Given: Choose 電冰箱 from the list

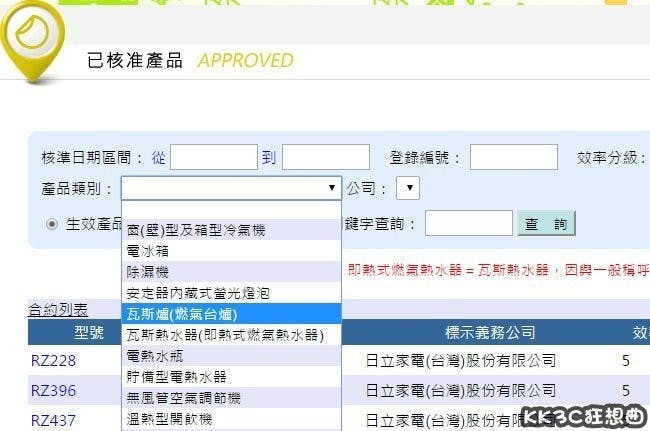Looking at the screenshot, I should tap(231, 251).
